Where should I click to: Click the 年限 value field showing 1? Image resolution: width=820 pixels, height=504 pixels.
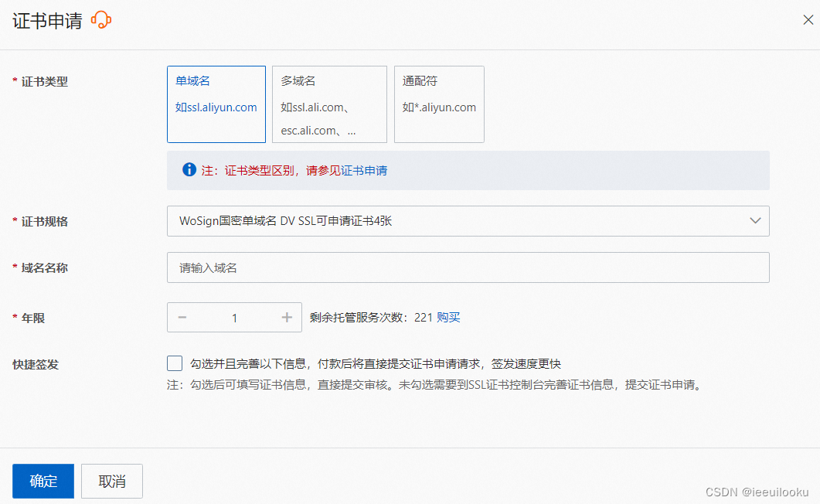click(234, 318)
